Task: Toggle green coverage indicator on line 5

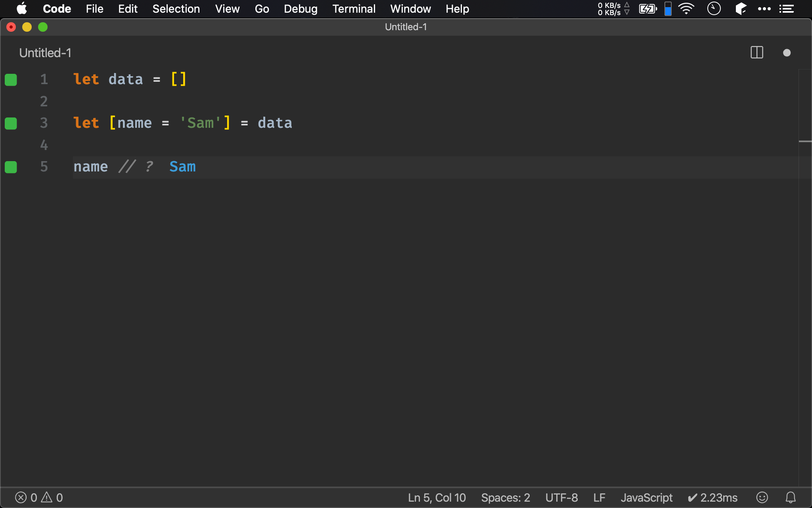Action: click(11, 167)
